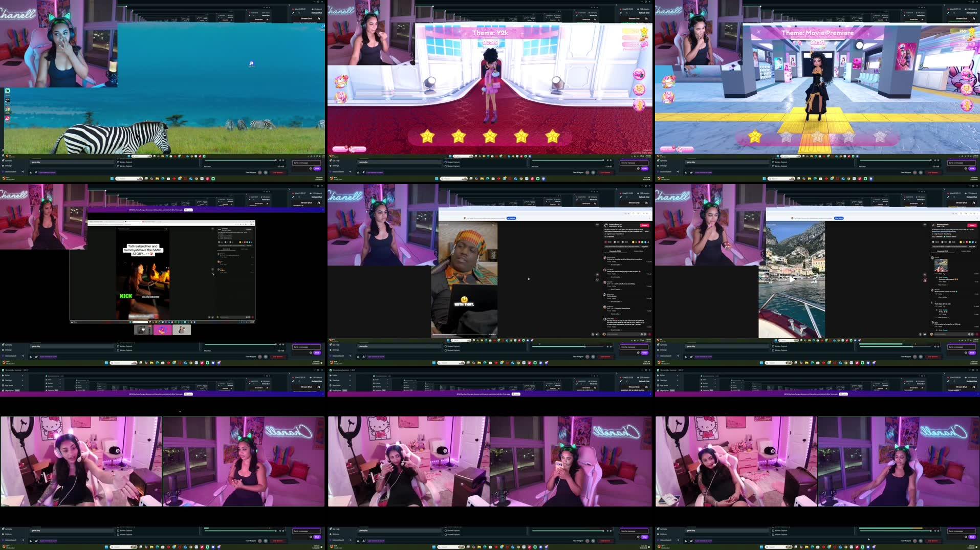Click purple Chat button in zebra tile

317,168
